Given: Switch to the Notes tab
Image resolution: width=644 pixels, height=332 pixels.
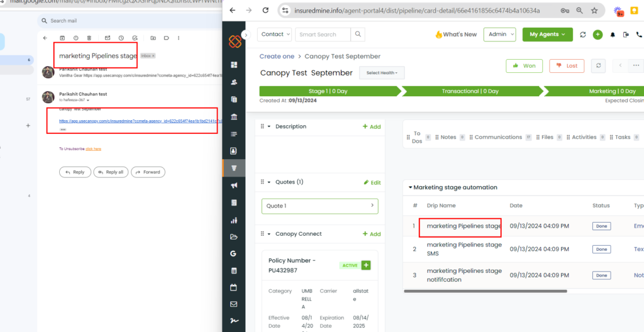Looking at the screenshot, I should tap(448, 137).
